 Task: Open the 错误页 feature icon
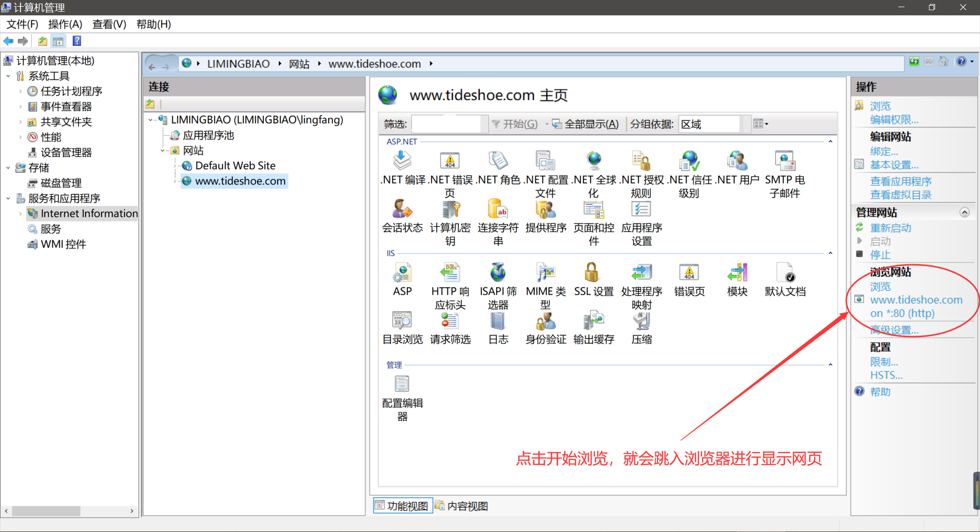point(689,273)
